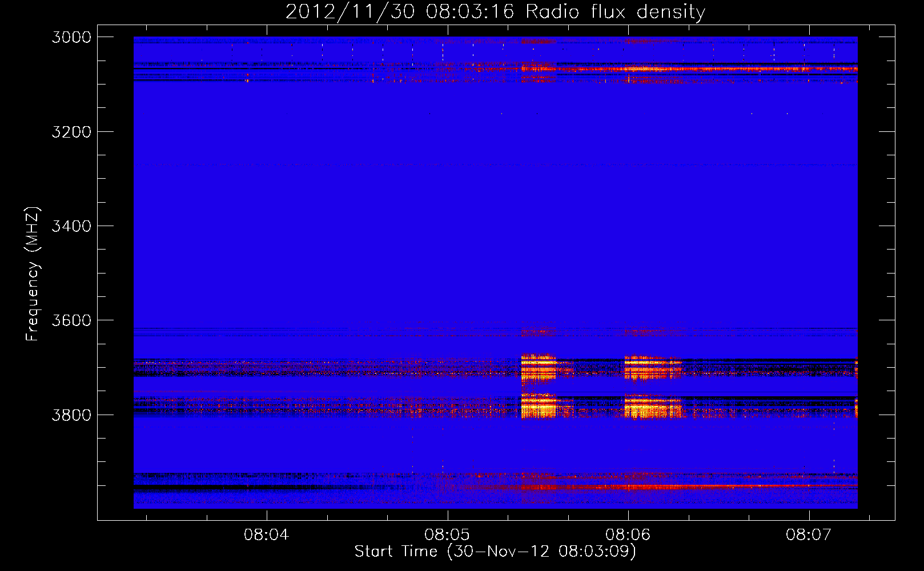Click the 3400 frequency tick label
This screenshot has height=571, width=924.
71,226
